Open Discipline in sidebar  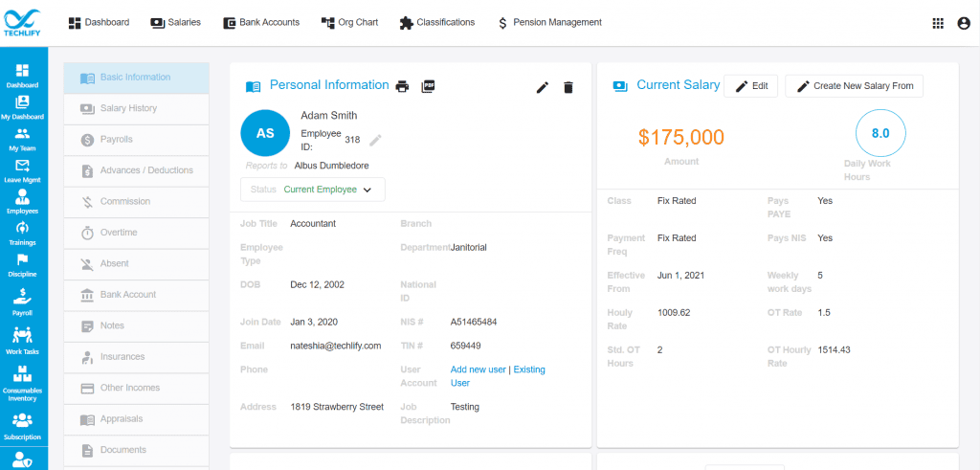(x=23, y=265)
